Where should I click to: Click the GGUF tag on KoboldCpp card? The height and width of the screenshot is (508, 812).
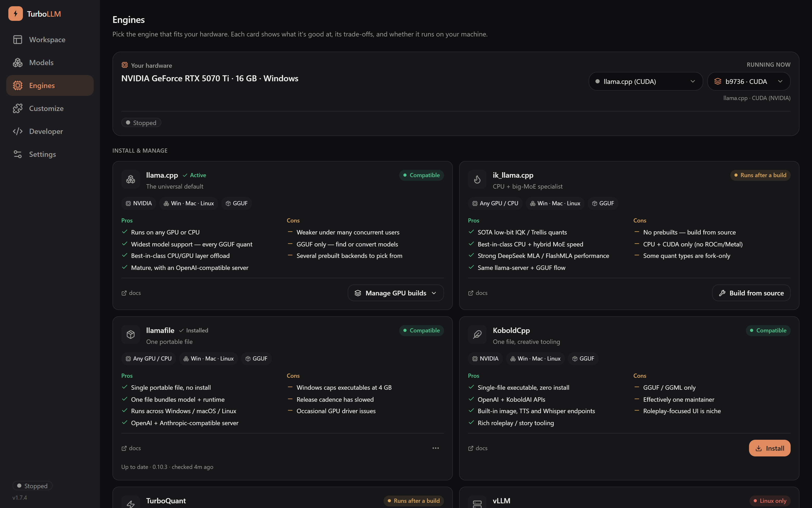click(583, 358)
